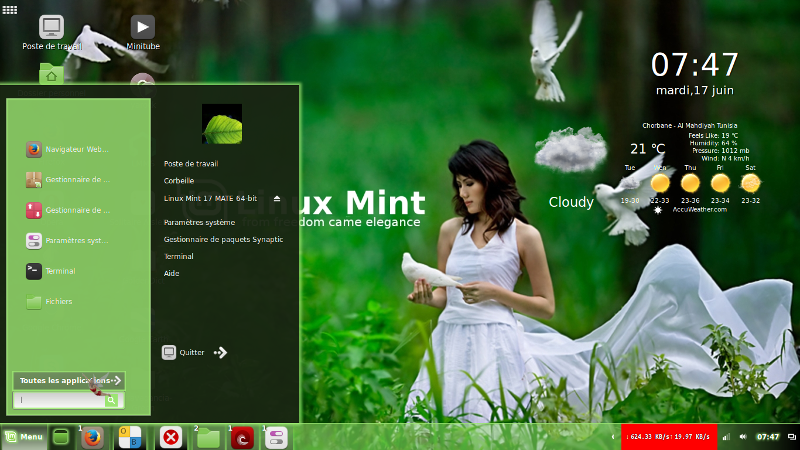Open Paramètres système in the right column
800x450 pixels.
[199, 222]
